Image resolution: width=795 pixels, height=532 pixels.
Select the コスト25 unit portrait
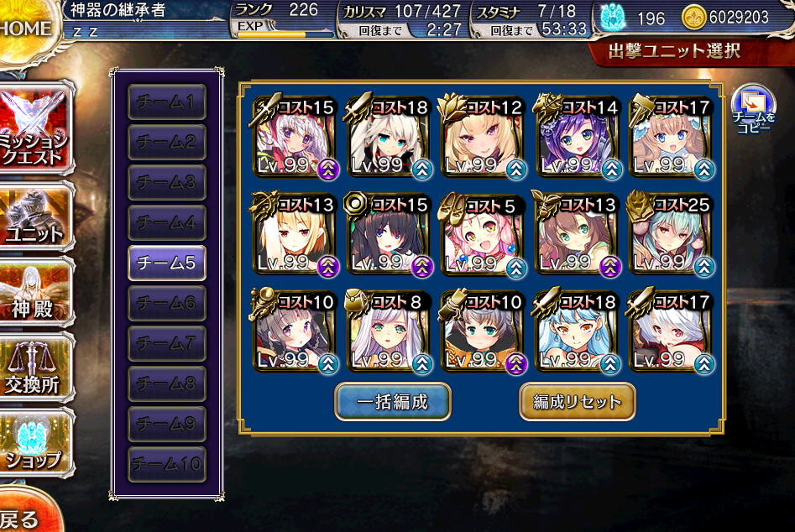pos(671,233)
